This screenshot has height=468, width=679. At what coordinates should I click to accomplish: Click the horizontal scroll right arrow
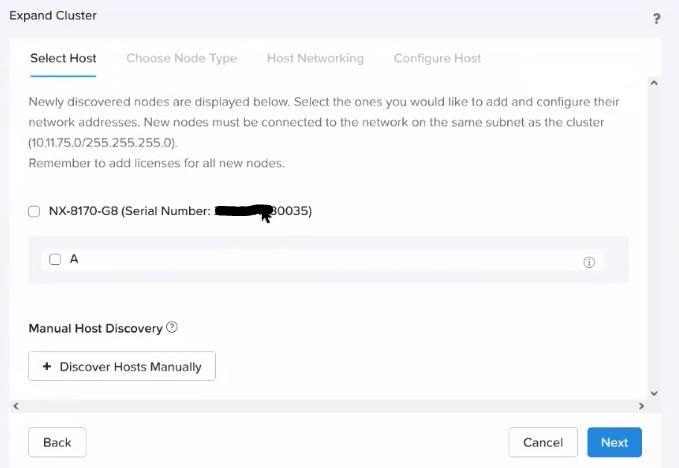pyautogui.click(x=641, y=406)
